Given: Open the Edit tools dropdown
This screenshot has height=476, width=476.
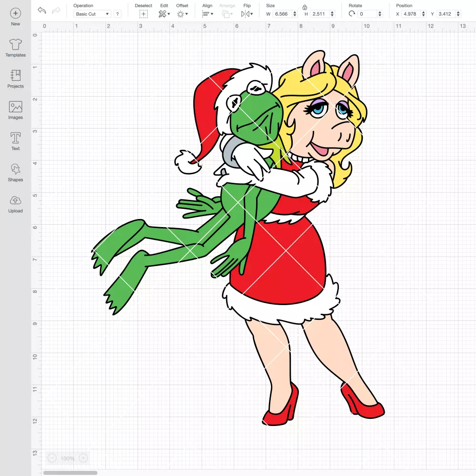Looking at the screenshot, I should click(x=164, y=14).
